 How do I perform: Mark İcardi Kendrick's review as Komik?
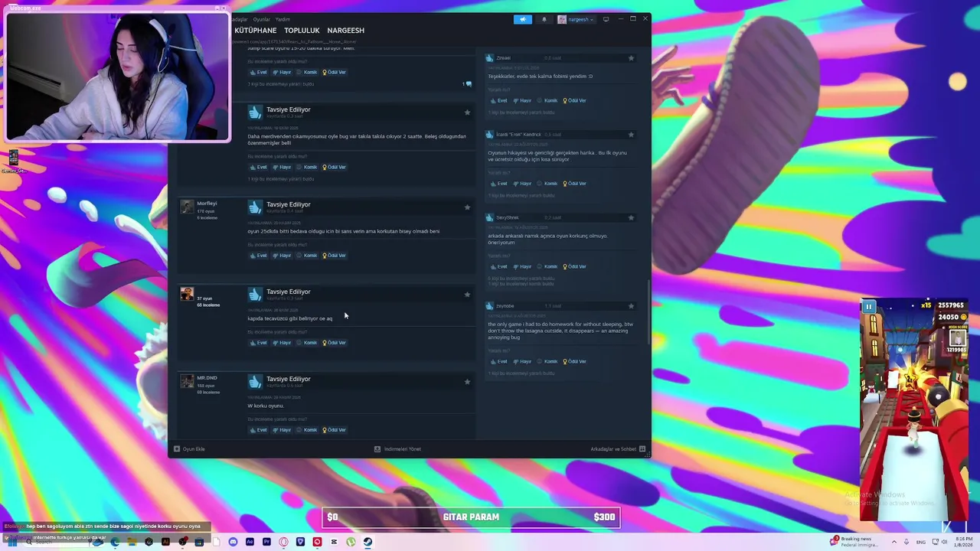coord(547,184)
